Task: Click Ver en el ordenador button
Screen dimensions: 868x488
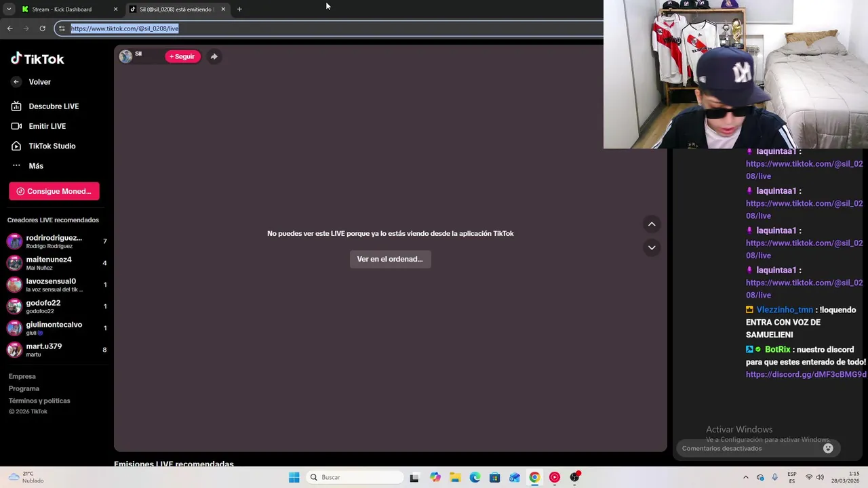Action: click(390, 259)
